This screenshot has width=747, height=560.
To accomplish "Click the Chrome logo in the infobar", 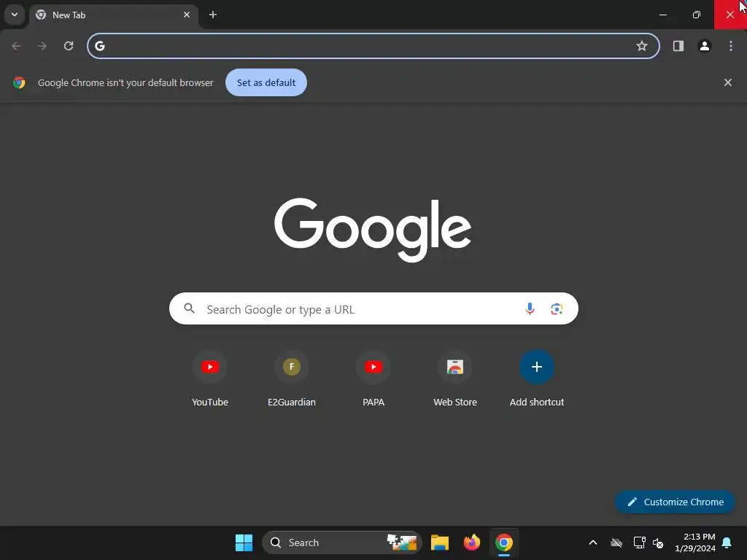I will pos(19,82).
